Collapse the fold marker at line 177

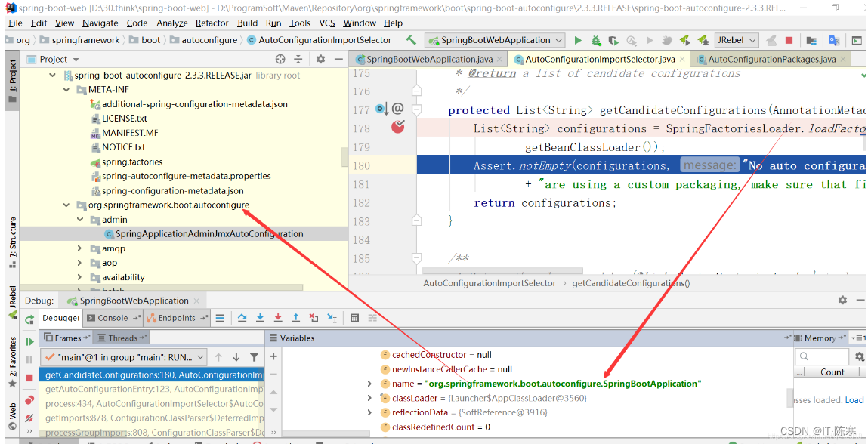click(417, 109)
